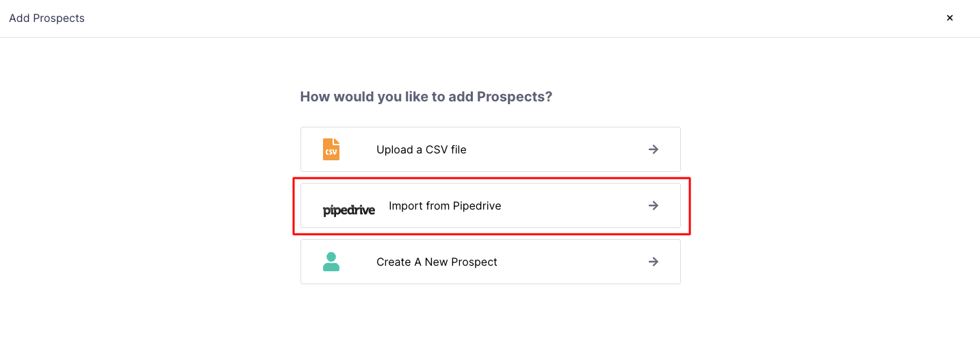Choose the Import from Pipedrive text

(445, 205)
